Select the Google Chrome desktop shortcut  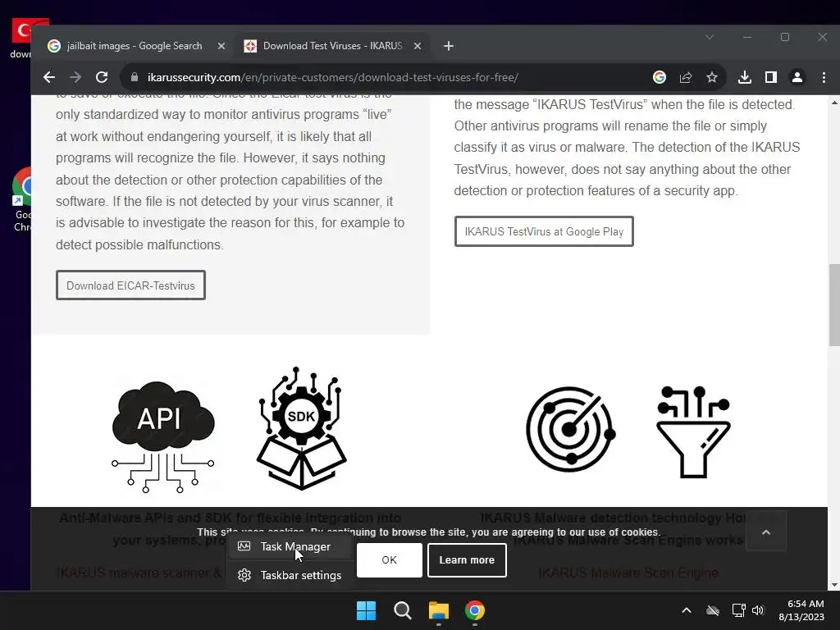coord(21,199)
